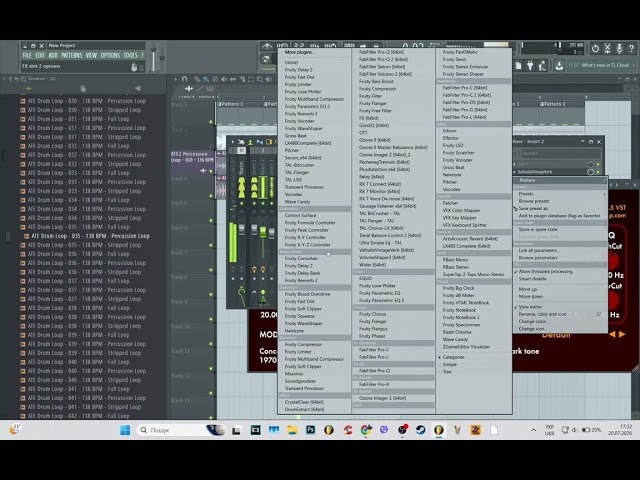Open the FILE menu

click(x=27, y=55)
